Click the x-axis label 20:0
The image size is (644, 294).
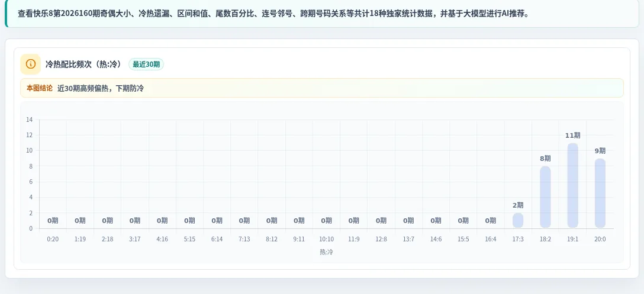click(x=600, y=239)
